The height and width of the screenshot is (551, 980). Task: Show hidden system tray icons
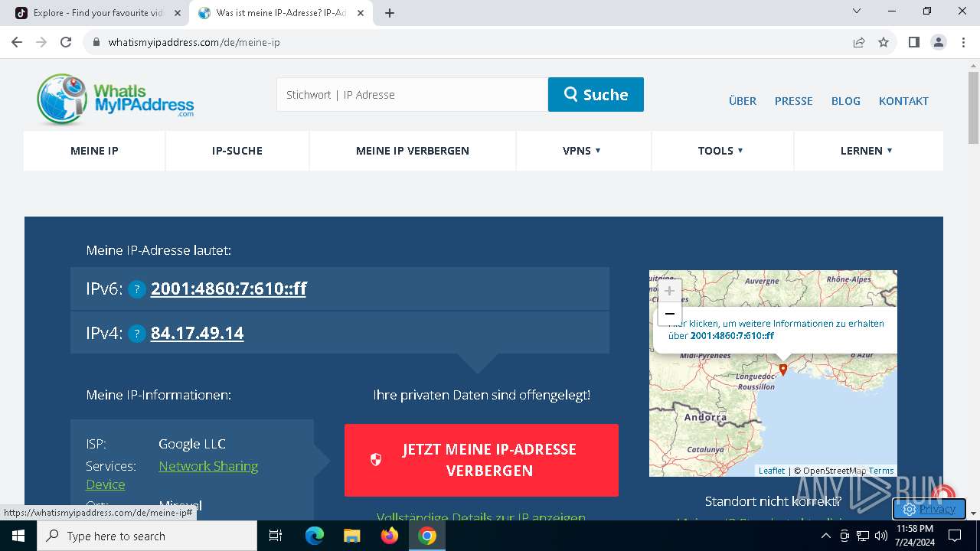826,536
